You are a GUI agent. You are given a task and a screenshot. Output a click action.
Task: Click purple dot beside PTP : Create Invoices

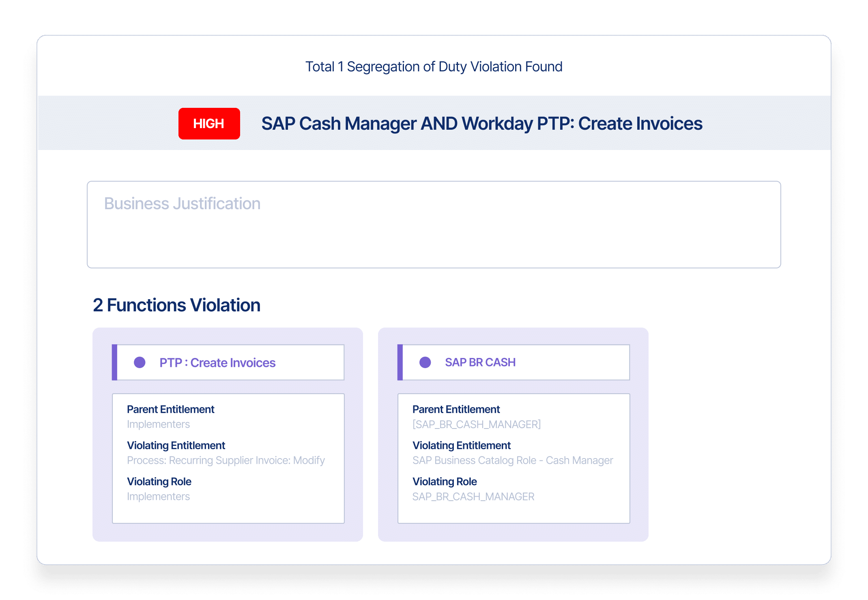click(140, 362)
